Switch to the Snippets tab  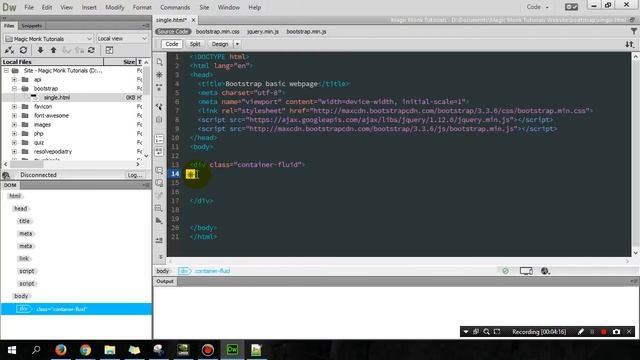coord(31,26)
